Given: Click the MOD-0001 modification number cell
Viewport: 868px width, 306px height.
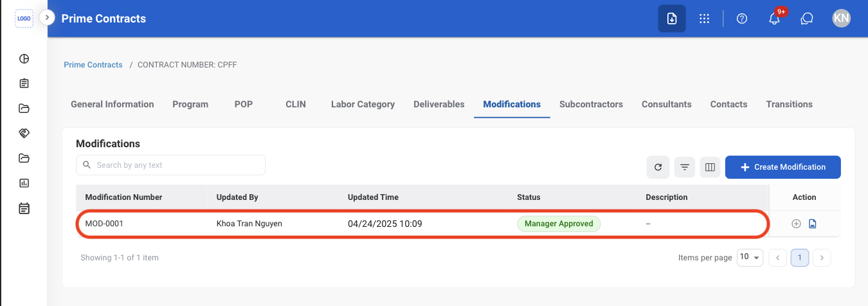Looking at the screenshot, I should click(104, 224).
